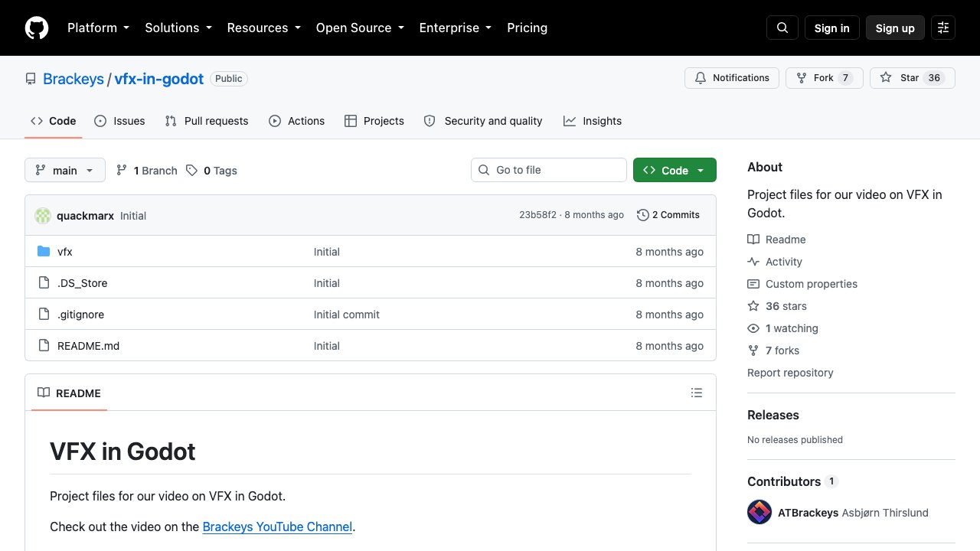The height and width of the screenshot is (551, 980).
Task: Open the search magnifier button
Action: coord(782,28)
